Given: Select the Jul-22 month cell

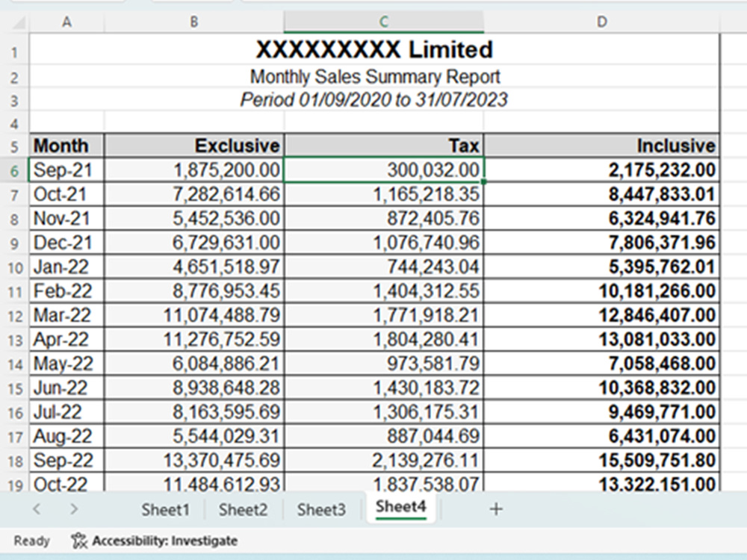Looking at the screenshot, I should (66, 412).
